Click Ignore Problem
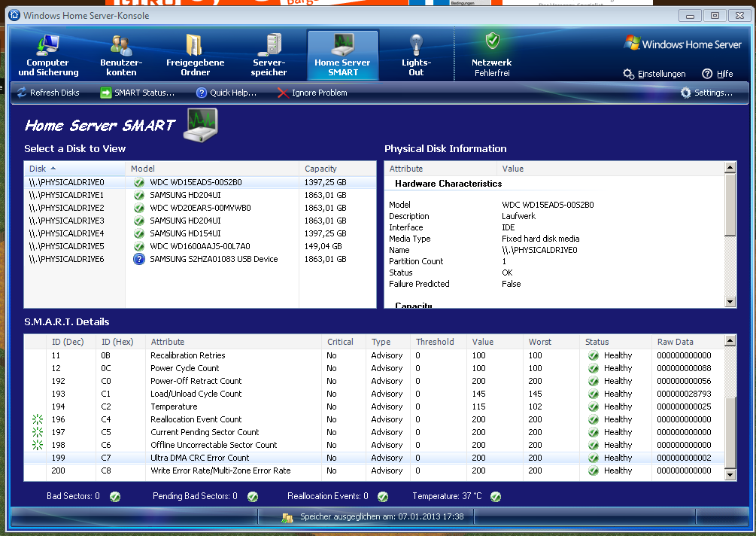Viewport: 756px width, 536px height. [x=312, y=93]
